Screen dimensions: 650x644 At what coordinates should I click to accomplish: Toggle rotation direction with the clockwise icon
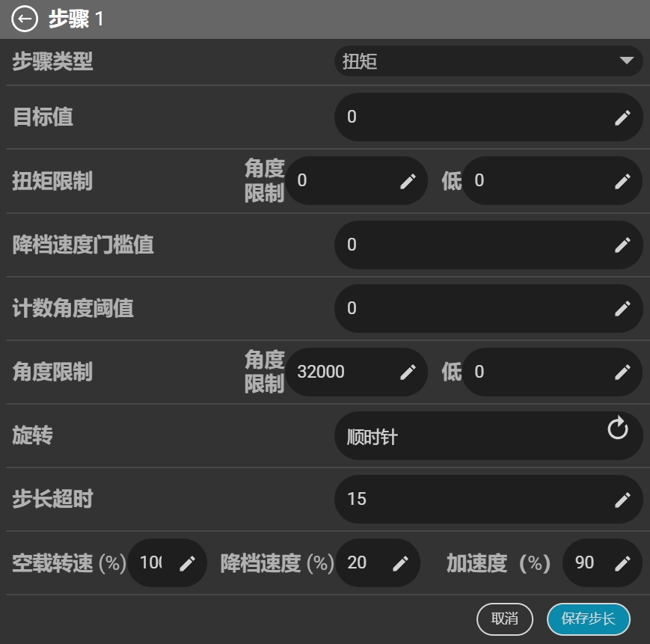coord(618,428)
